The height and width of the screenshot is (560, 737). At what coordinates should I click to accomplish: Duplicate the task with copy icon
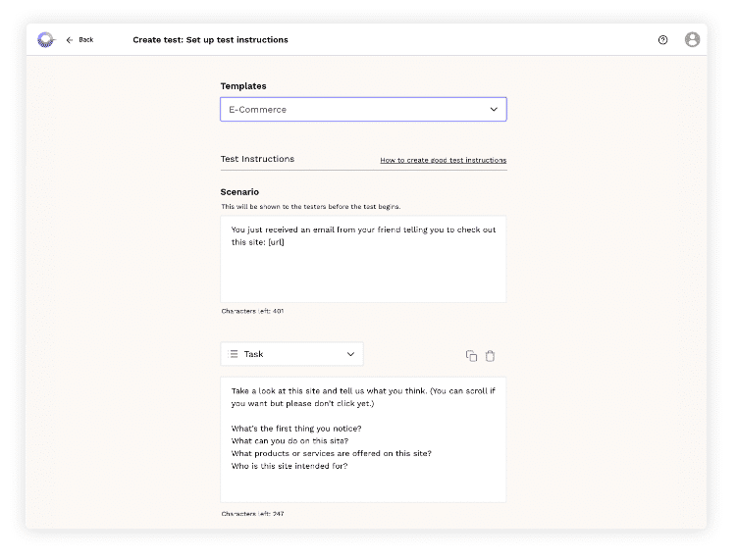[x=471, y=356]
